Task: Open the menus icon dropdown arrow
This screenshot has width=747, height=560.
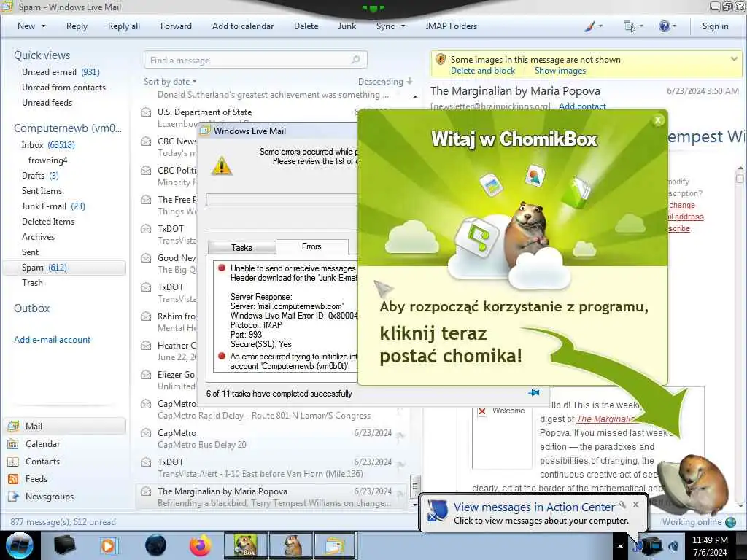Action: tap(641, 26)
